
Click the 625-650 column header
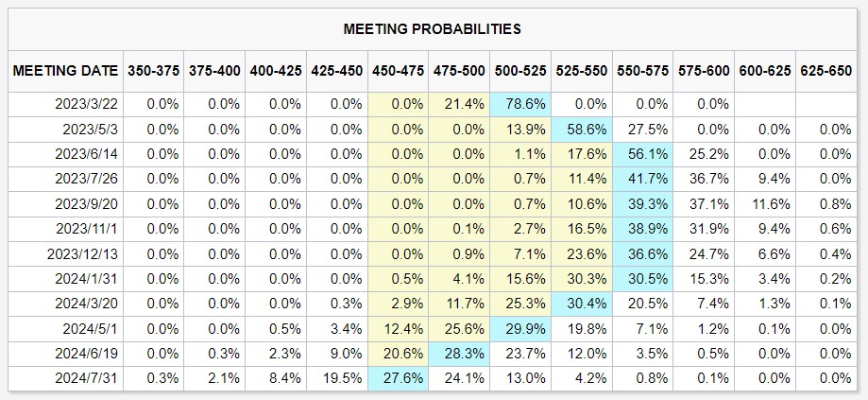[826, 71]
